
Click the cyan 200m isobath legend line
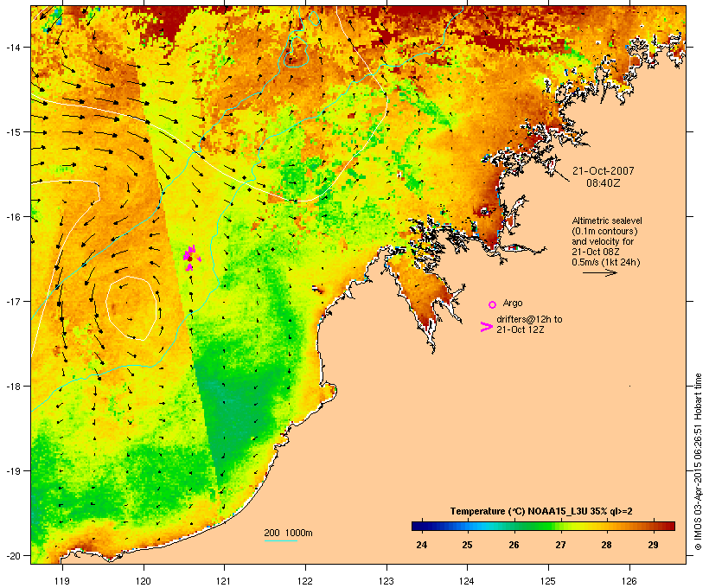281,540
